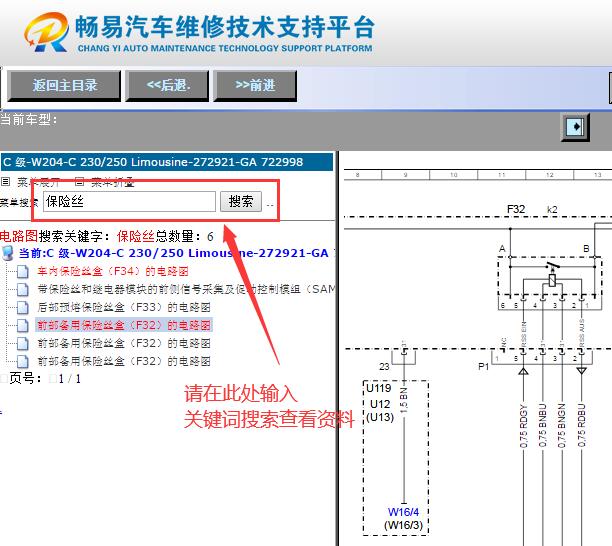The height and width of the screenshot is (546, 612).
Task: Click the F32 label in the circuit diagram
Action: 516,209
